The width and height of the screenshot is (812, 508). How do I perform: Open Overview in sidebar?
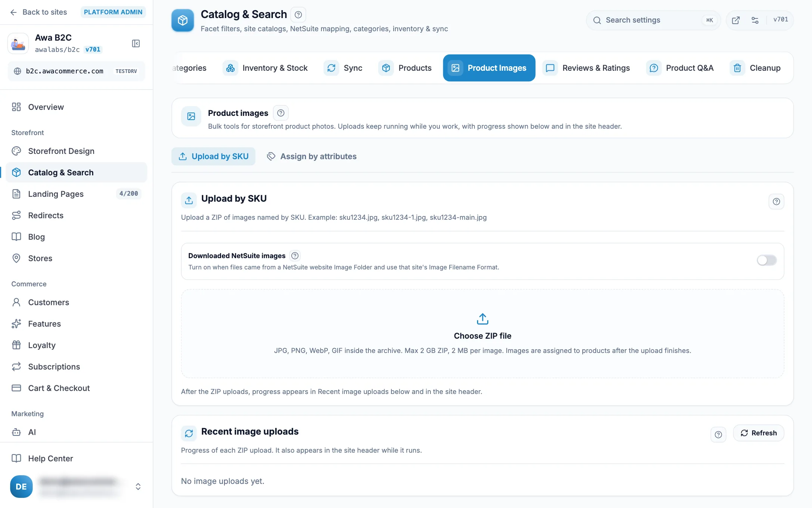(76, 107)
